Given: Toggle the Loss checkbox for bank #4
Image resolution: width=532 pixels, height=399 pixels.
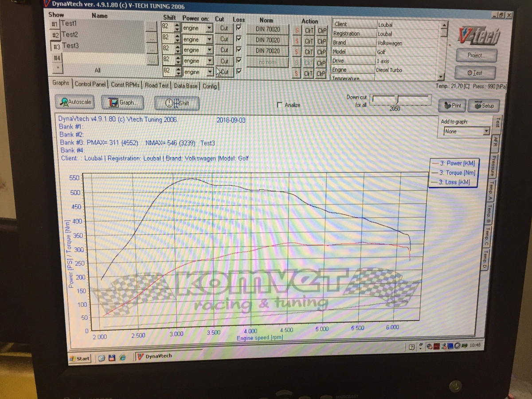Looking at the screenshot, I should 239,60.
